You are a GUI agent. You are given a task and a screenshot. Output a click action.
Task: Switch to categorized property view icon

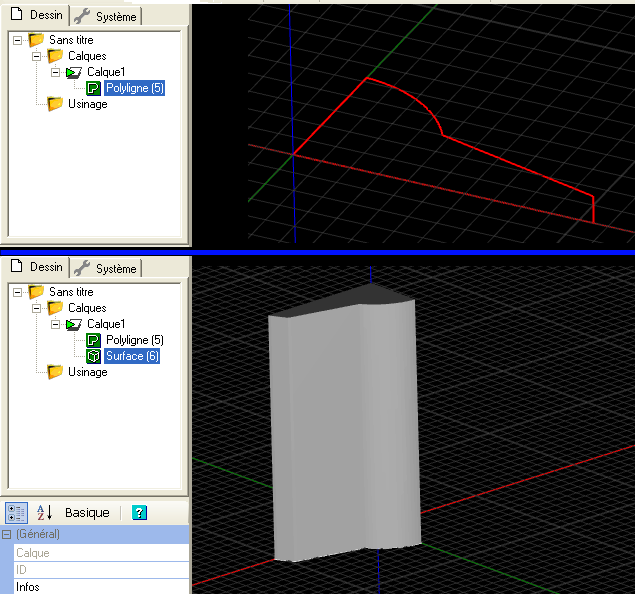[x=16, y=513]
